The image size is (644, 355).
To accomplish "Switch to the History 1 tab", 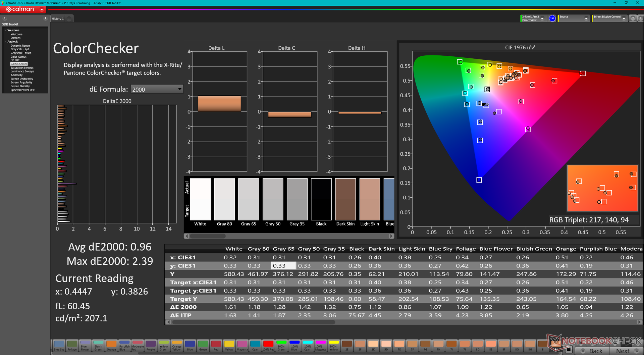I will pyautogui.click(x=58, y=19).
